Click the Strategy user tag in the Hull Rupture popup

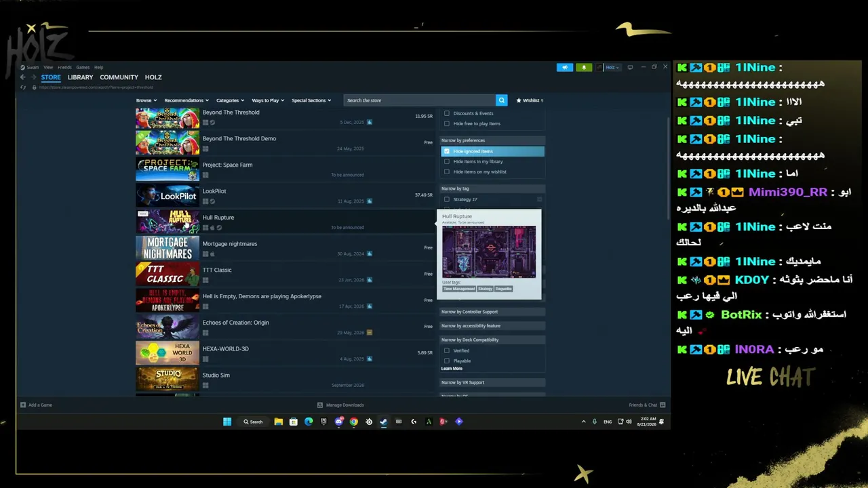[x=485, y=289]
